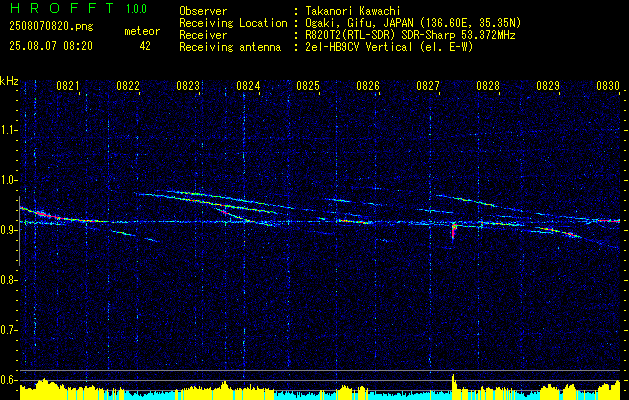Click time marker 0824
Screen dimensions: 629x400
click(x=248, y=86)
